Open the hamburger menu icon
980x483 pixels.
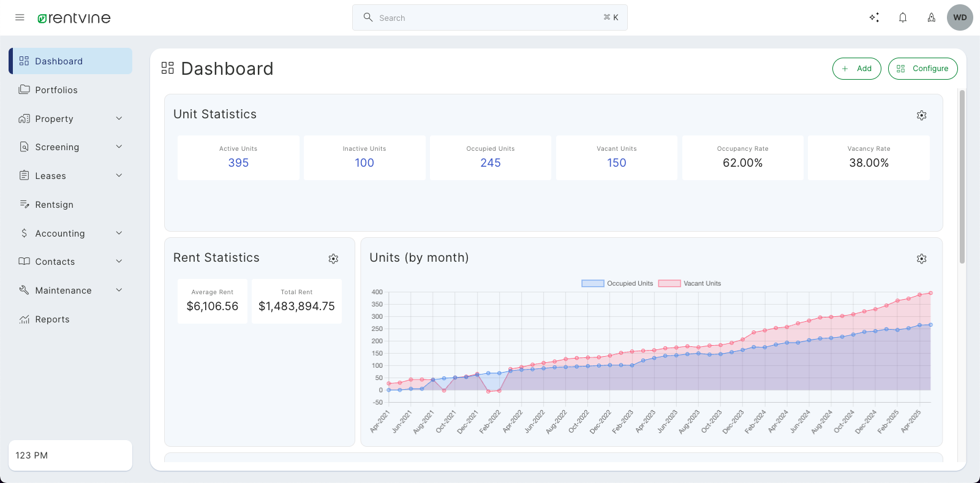tap(20, 18)
